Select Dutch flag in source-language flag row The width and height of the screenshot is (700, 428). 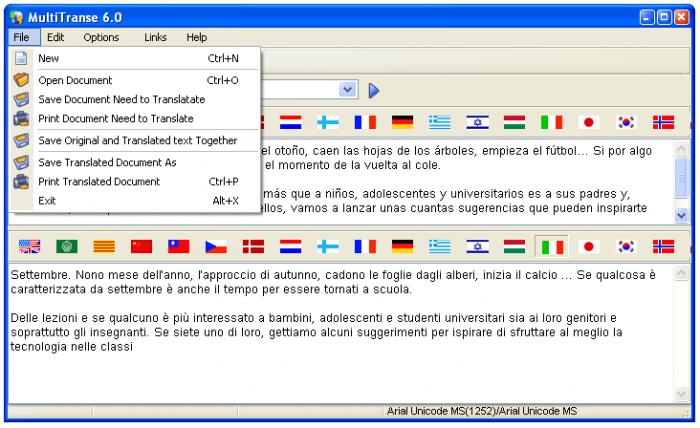291,122
